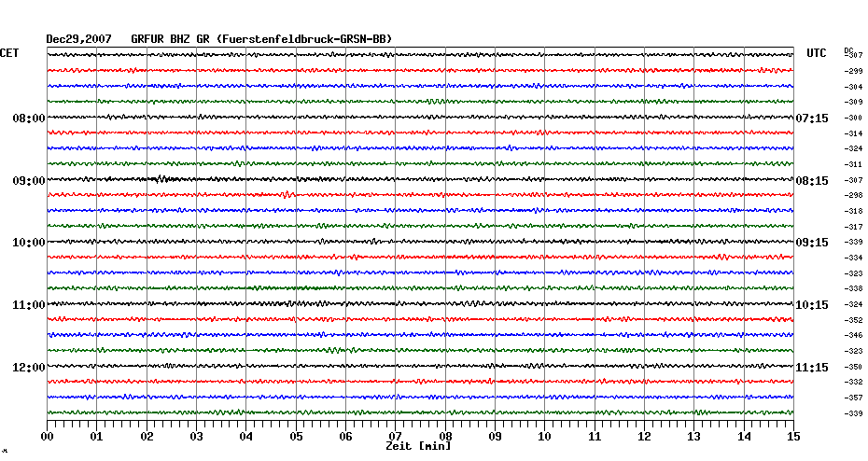Click the DC offset value -334
Image resolution: width=868 pixels, height=461 pixels.
[x=854, y=258]
